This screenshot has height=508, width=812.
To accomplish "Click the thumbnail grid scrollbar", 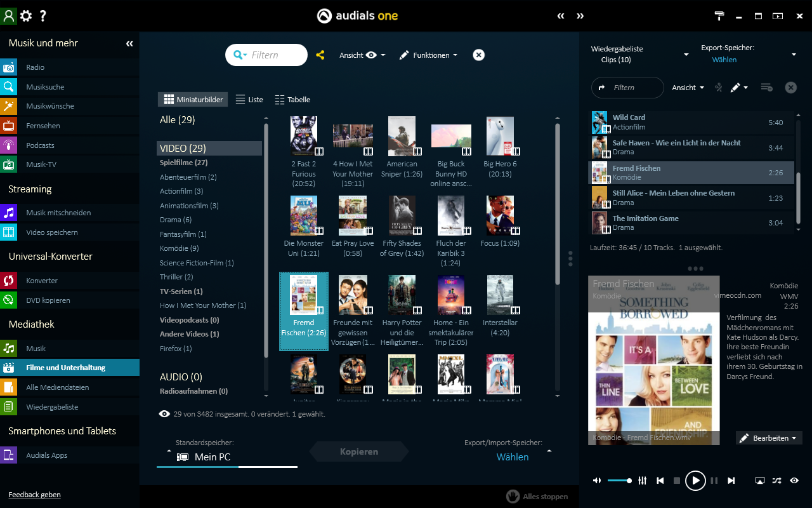I will point(558,203).
